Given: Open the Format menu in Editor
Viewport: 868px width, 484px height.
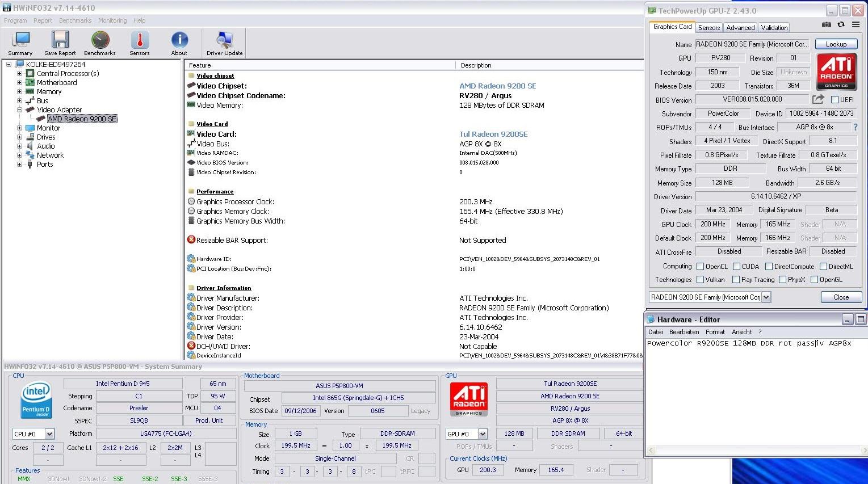Looking at the screenshot, I should click(715, 332).
